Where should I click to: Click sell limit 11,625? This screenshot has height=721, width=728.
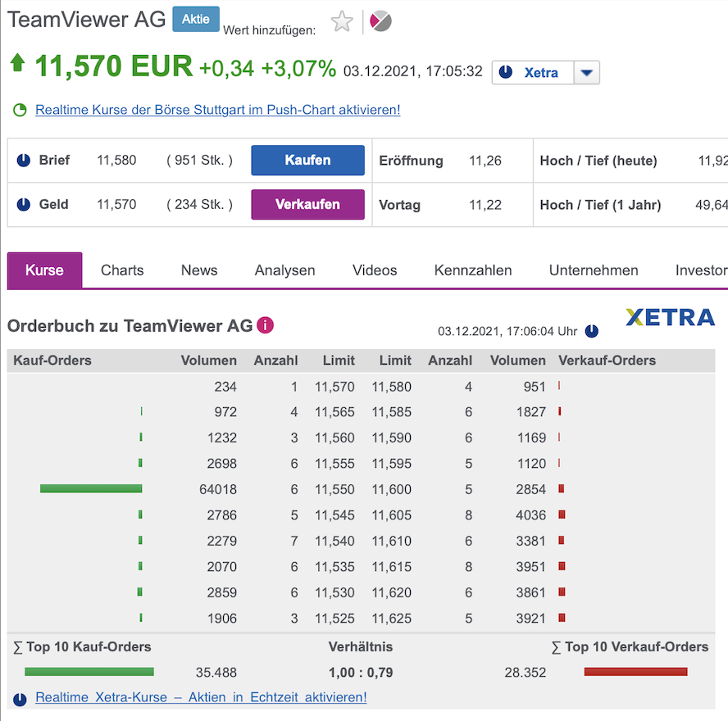point(391,619)
